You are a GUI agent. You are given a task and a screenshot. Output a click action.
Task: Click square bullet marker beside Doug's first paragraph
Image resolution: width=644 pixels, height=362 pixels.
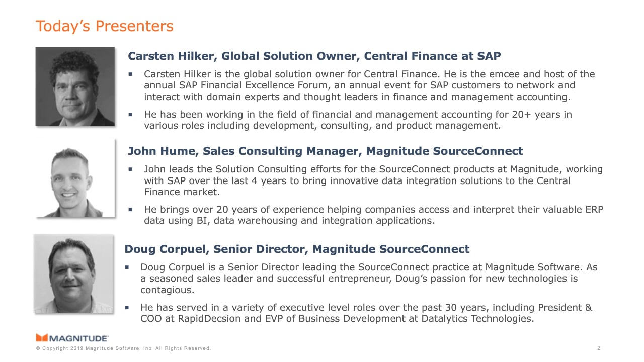coord(127,267)
